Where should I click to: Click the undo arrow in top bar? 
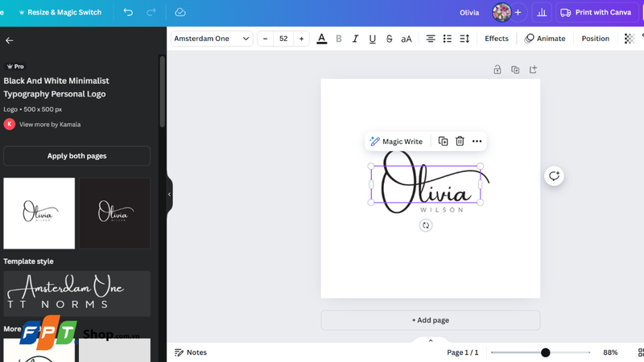click(x=129, y=12)
